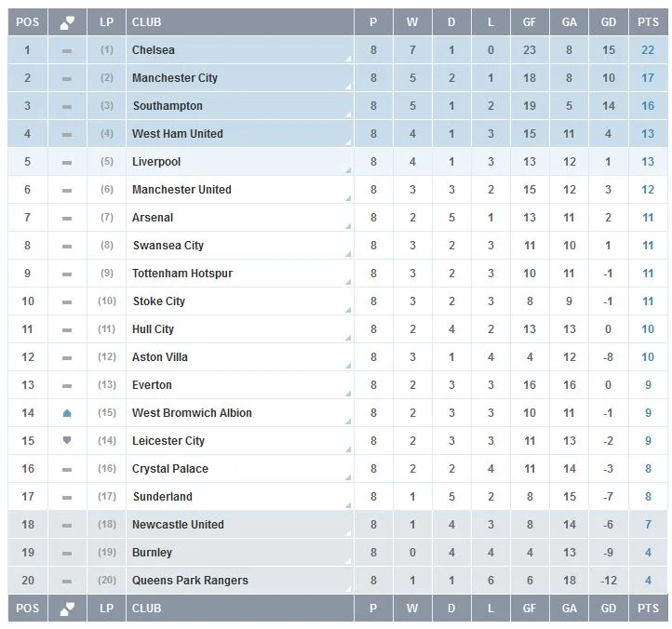Click West Bromwich Albion's up-arrow movement icon
Image resolution: width=672 pixels, height=629 pixels.
[x=67, y=413]
